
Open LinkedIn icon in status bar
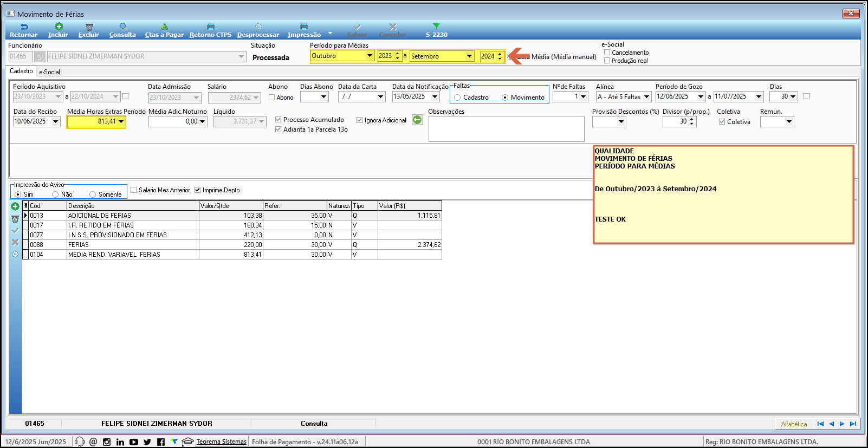120,442
